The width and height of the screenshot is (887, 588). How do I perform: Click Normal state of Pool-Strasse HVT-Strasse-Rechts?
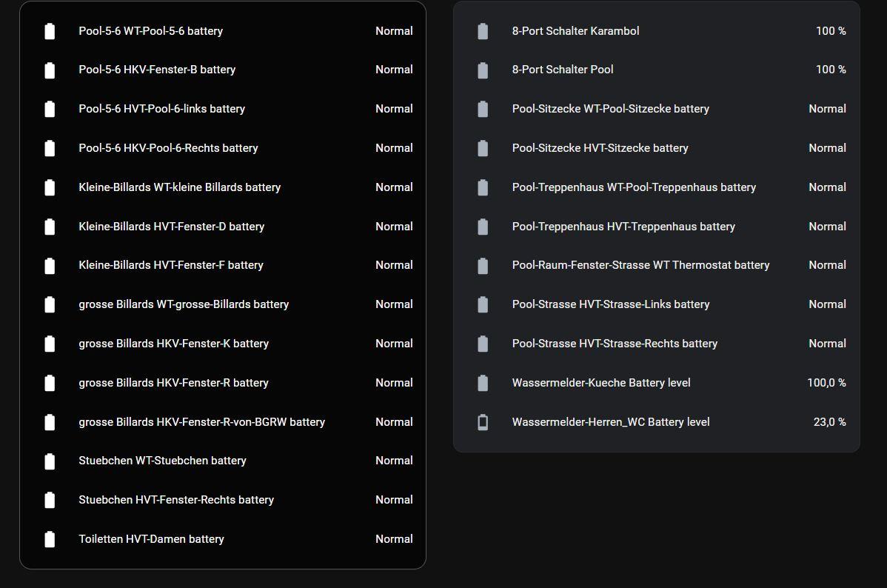coord(827,344)
